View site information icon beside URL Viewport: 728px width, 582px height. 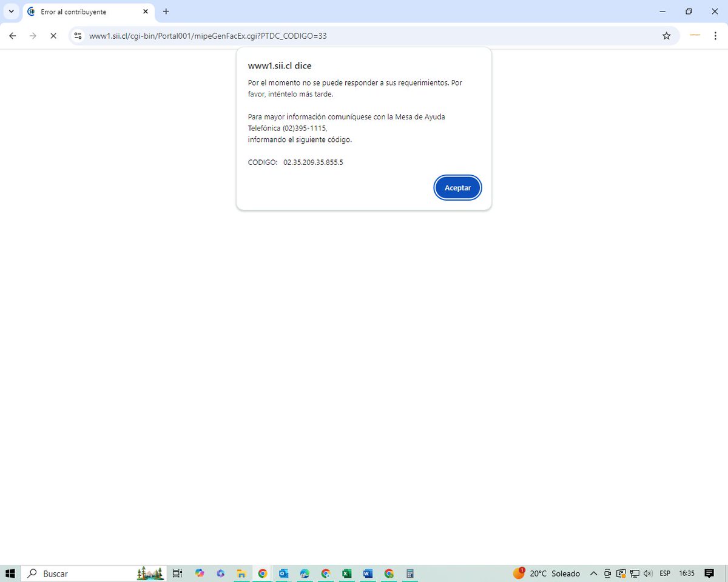[78, 36]
